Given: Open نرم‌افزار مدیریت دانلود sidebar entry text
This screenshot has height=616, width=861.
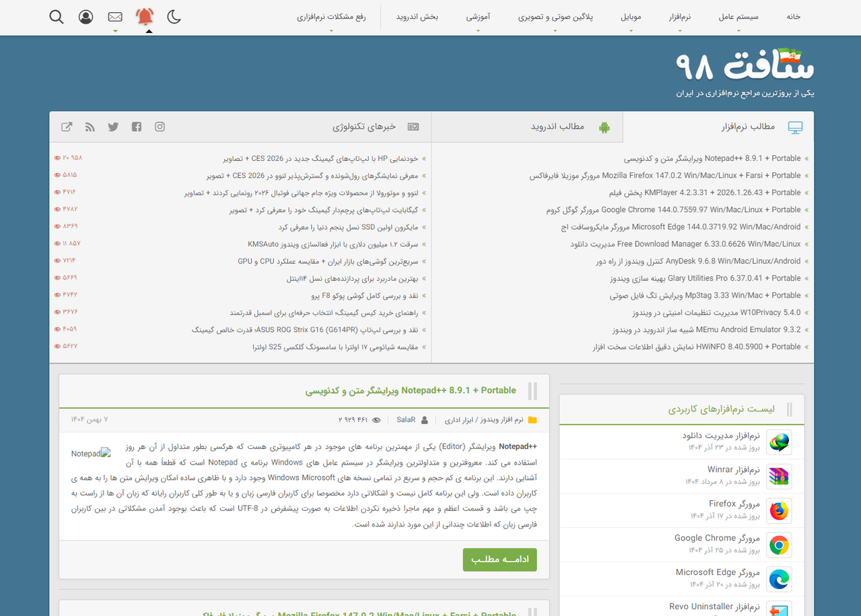Looking at the screenshot, I should point(721,436).
